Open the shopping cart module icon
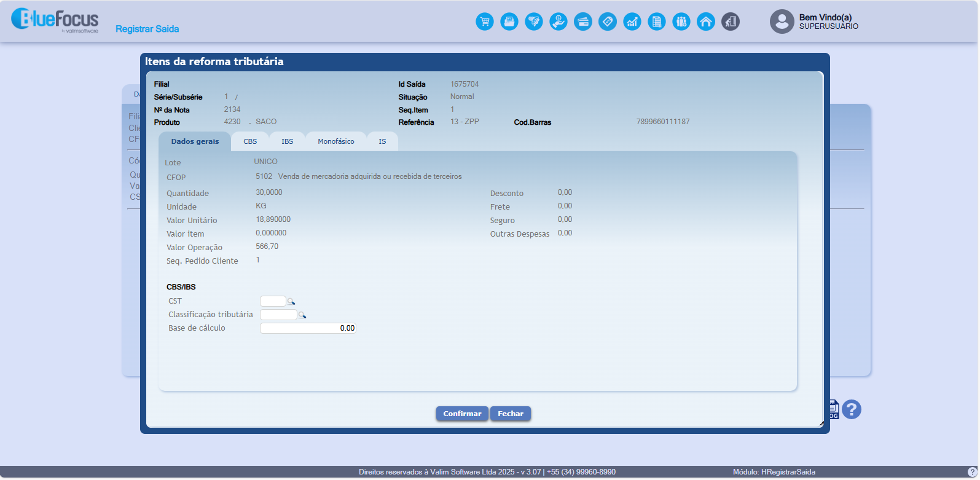 click(x=485, y=22)
